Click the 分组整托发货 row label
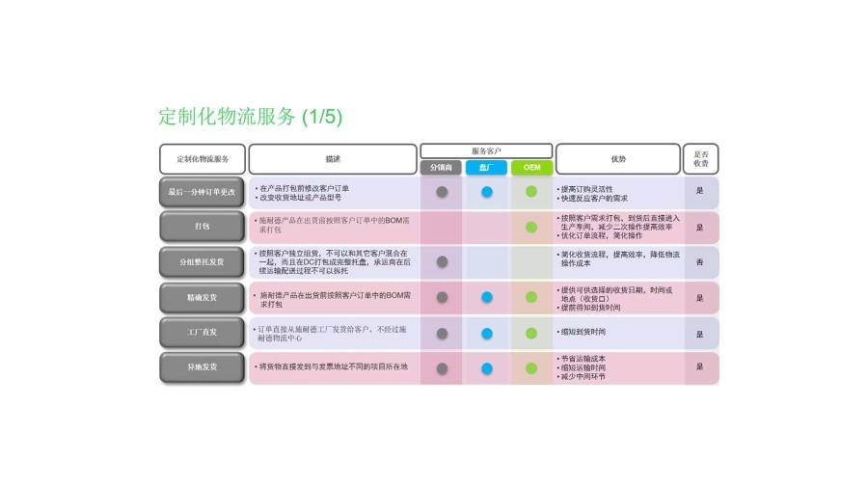Image resolution: width=868 pixels, height=488 pixels. pyautogui.click(x=203, y=261)
